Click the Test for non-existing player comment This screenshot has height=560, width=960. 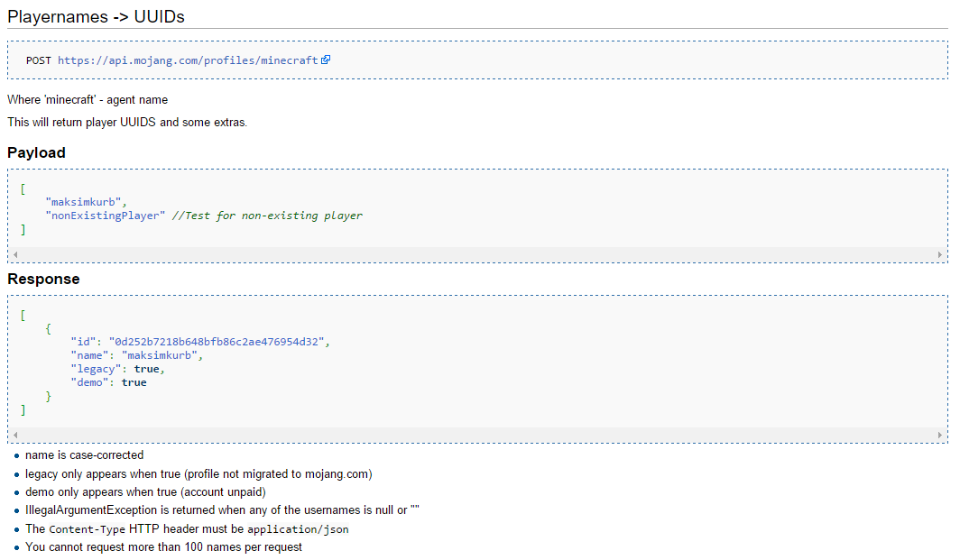click(267, 216)
